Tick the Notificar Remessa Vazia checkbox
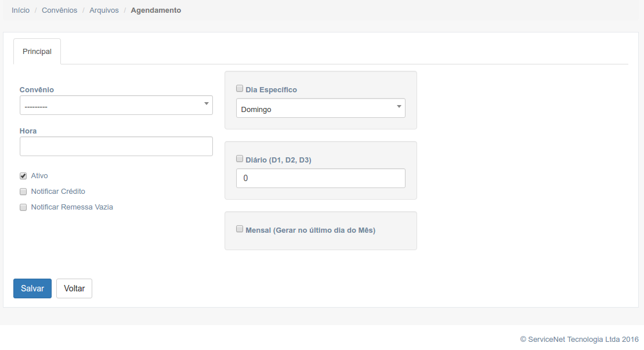The height and width of the screenshot is (350, 644). coord(23,207)
